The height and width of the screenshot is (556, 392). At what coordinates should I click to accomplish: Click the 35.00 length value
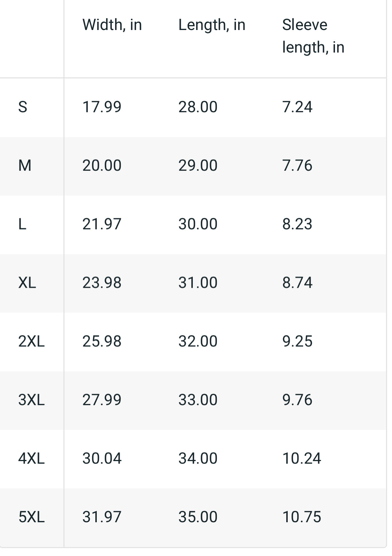(x=198, y=517)
